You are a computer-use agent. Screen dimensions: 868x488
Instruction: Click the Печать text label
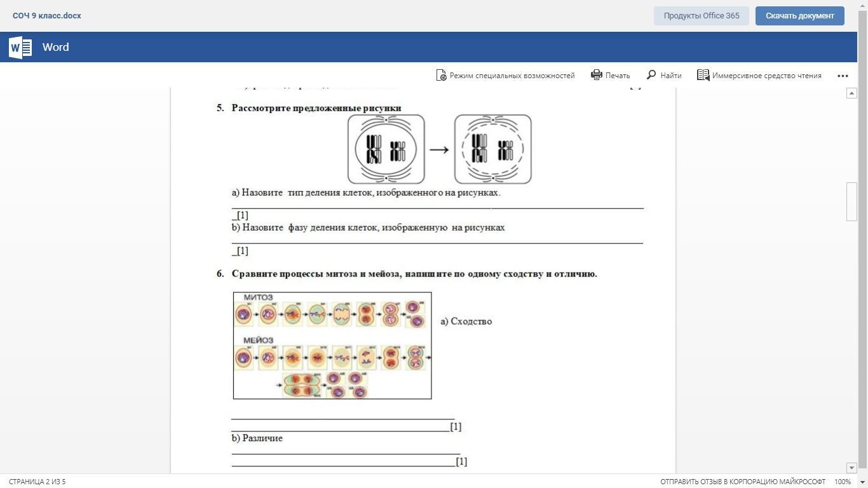618,76
